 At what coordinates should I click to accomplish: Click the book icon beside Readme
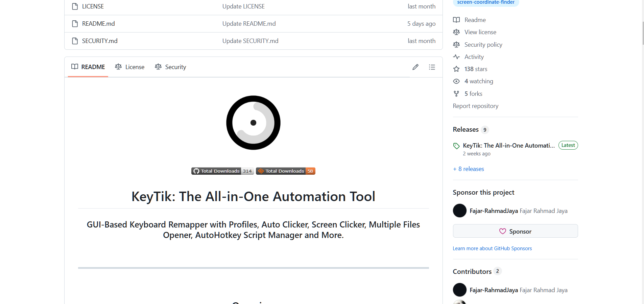pyautogui.click(x=456, y=20)
